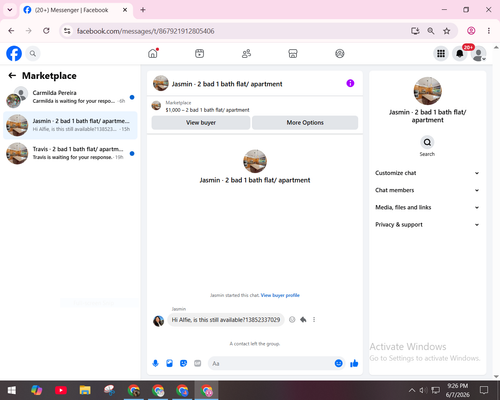Reply to Jasmin's message with arrow icon
Viewport: 500px width, 400px height.
tap(303, 320)
